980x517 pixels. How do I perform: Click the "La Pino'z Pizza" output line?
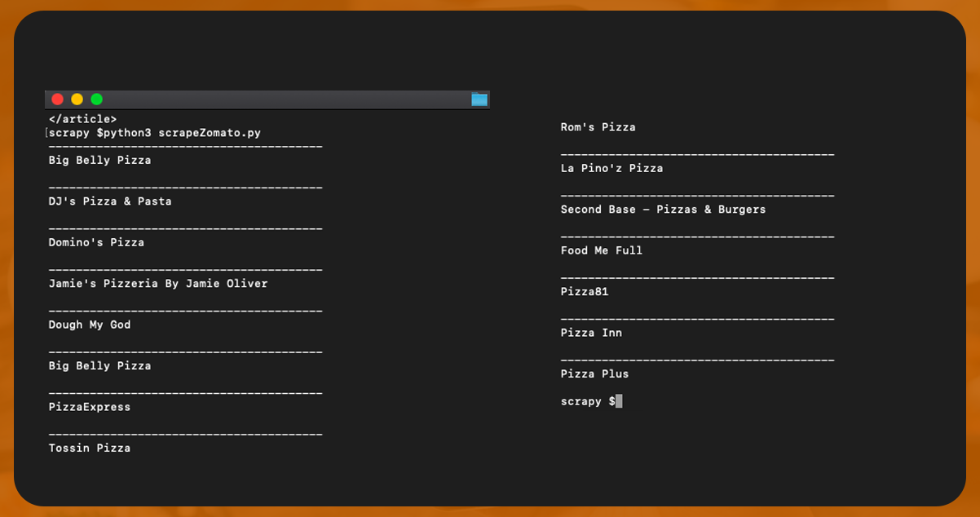611,168
